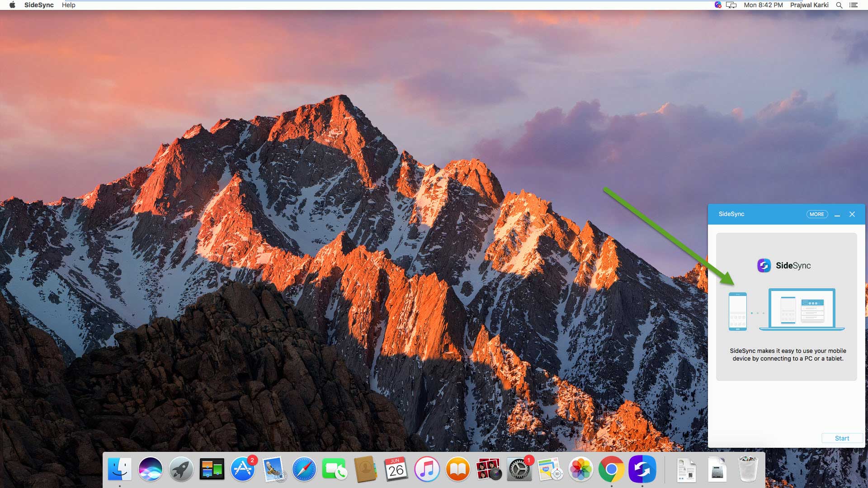Open Maps from the Dock
This screenshot has width=868, height=488.
[x=550, y=469]
